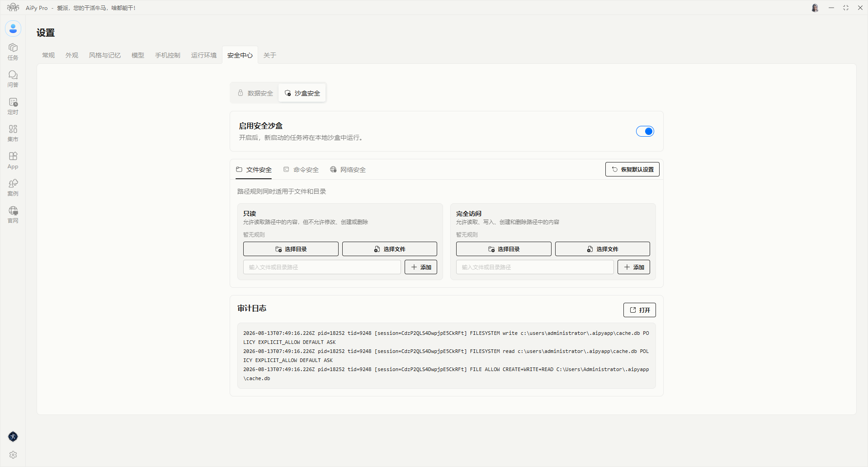Click 选择目录 under 只读
This screenshot has height=467, width=868.
coord(291,249)
